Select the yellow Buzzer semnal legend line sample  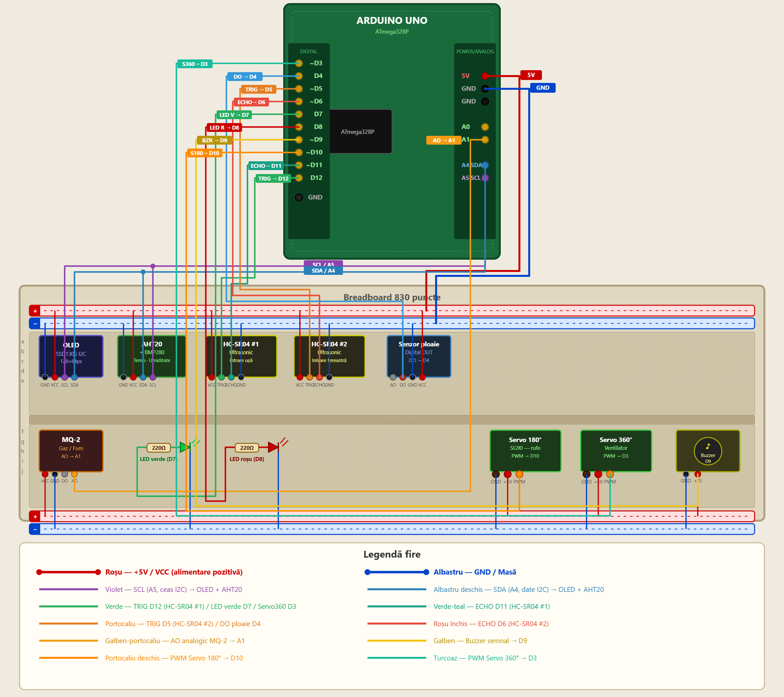[397, 641]
